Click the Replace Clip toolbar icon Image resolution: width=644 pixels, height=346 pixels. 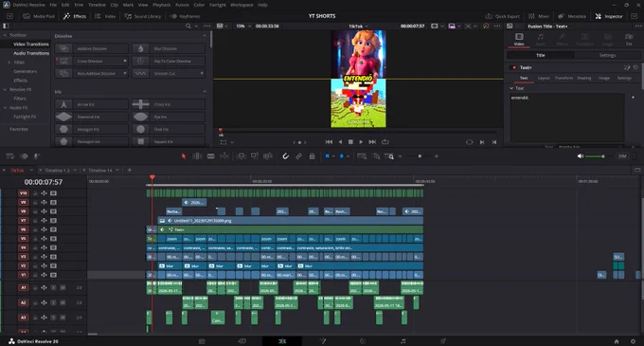click(x=268, y=156)
